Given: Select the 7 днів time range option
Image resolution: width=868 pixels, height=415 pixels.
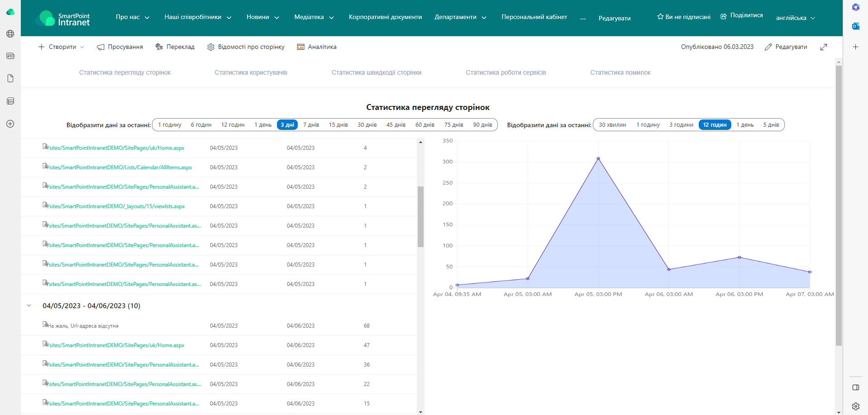Looking at the screenshot, I should point(311,125).
